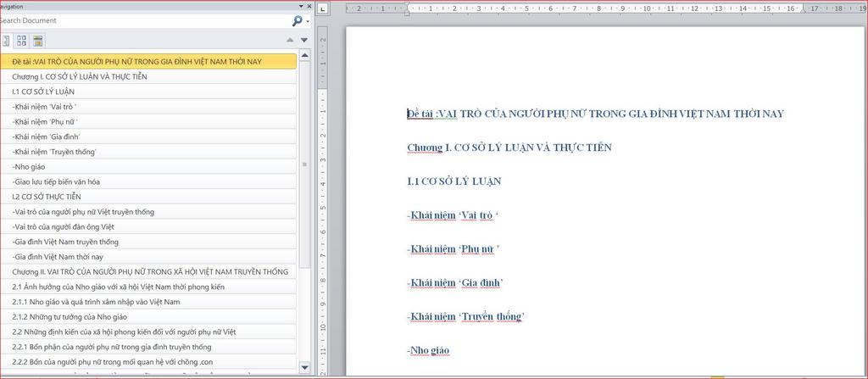868x379 pixels.
Task: Click '-Khái niệm 'Gia đình'' line in document
Action: click(455, 282)
